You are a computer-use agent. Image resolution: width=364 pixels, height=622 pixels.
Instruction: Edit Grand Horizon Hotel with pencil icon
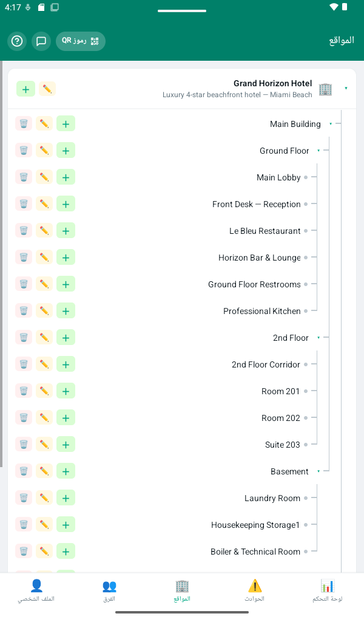tap(47, 89)
